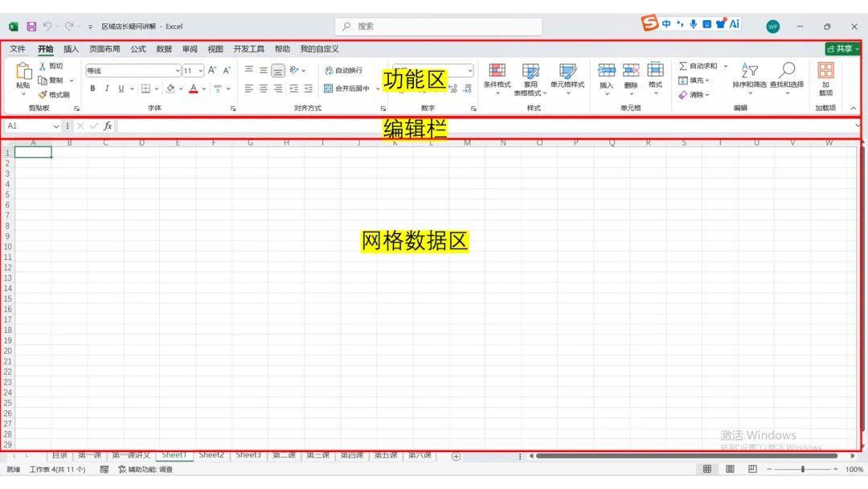The width and height of the screenshot is (868, 489).
Task: Click the Copy (复制) icon
Action: pyautogui.click(x=43, y=80)
